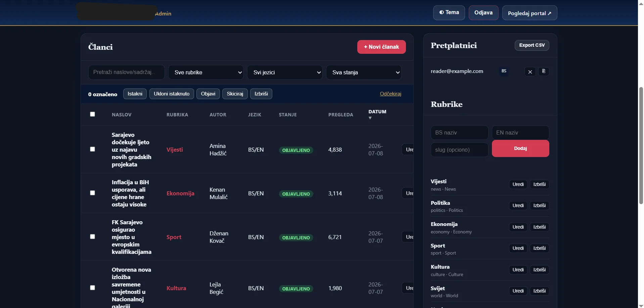The image size is (644, 308).
Task: Sort by the NASLOV column header
Action: point(122,115)
